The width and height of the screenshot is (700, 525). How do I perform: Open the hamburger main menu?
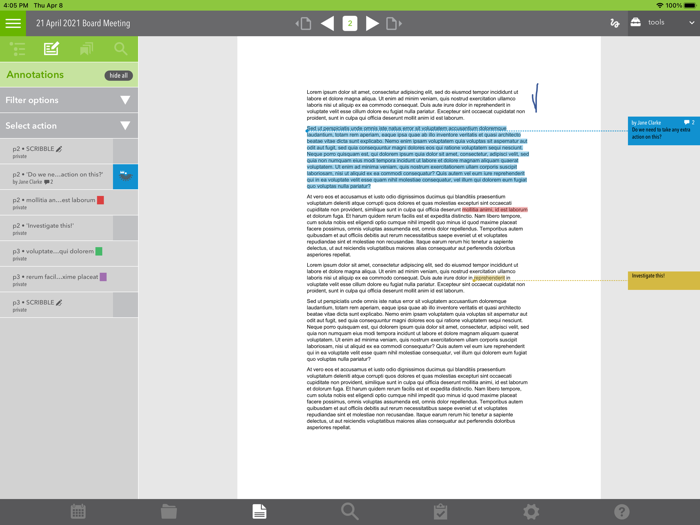click(x=13, y=23)
